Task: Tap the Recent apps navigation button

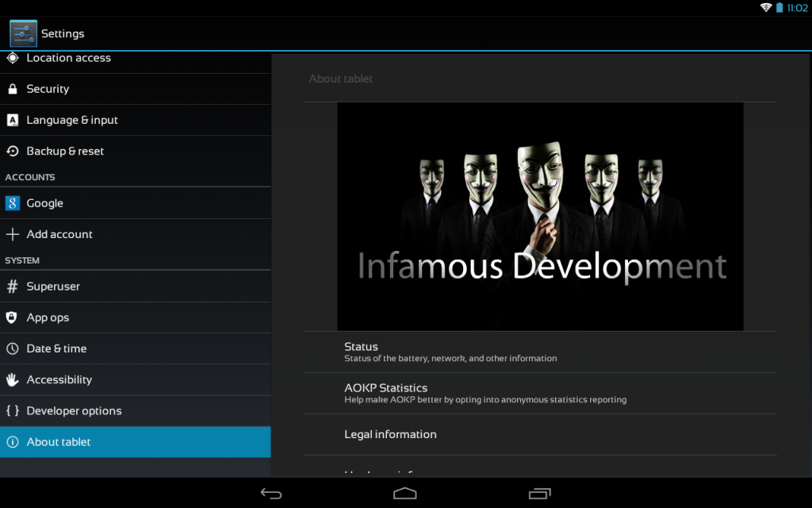Action: tap(539, 494)
